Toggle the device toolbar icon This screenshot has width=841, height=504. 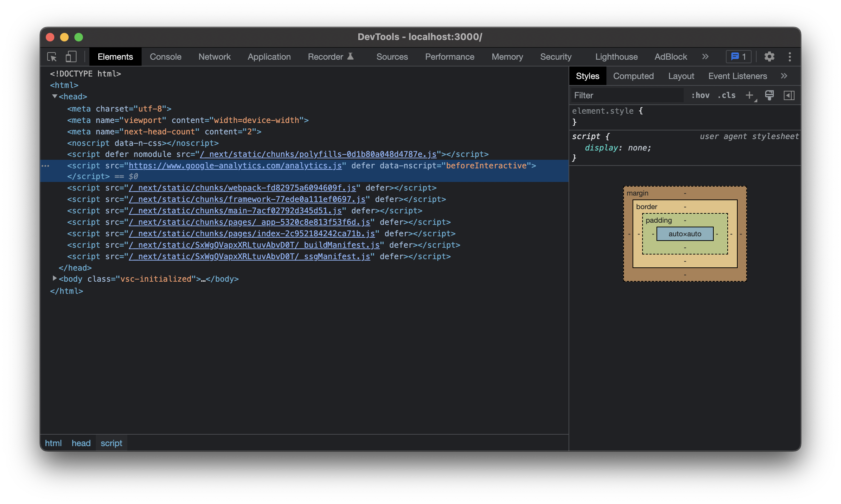tap(71, 57)
